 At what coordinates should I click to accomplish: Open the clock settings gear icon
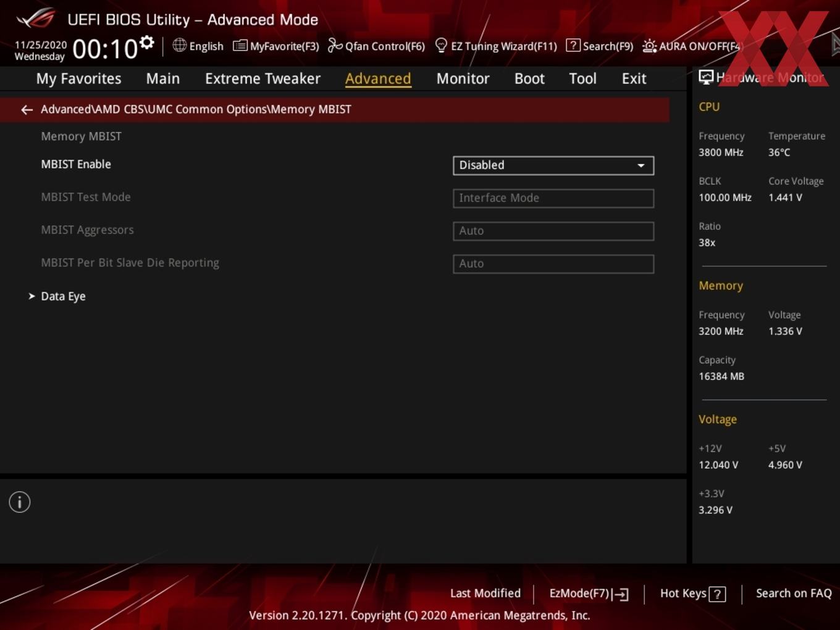click(x=146, y=43)
